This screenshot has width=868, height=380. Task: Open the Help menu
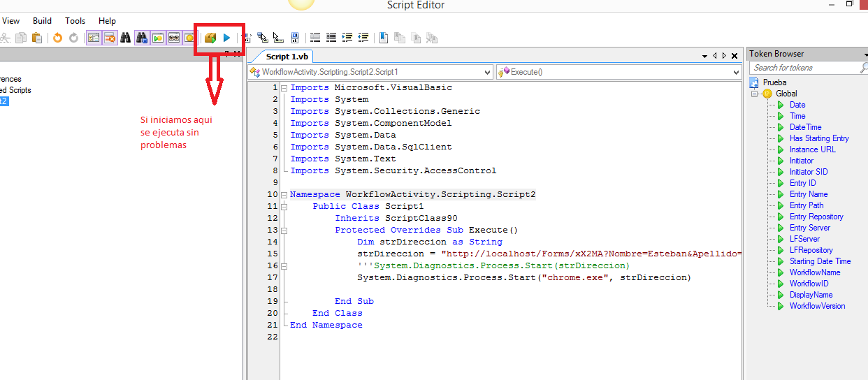(107, 21)
